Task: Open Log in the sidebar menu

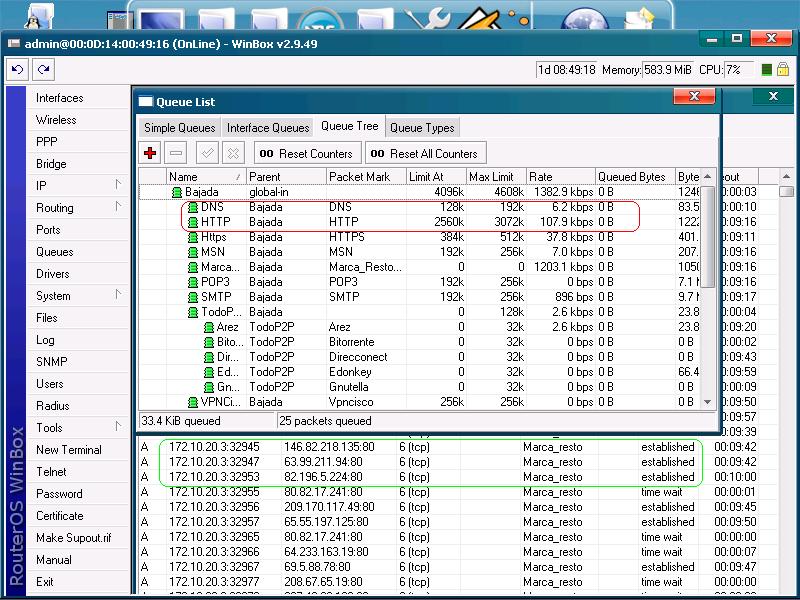Action: tap(45, 340)
